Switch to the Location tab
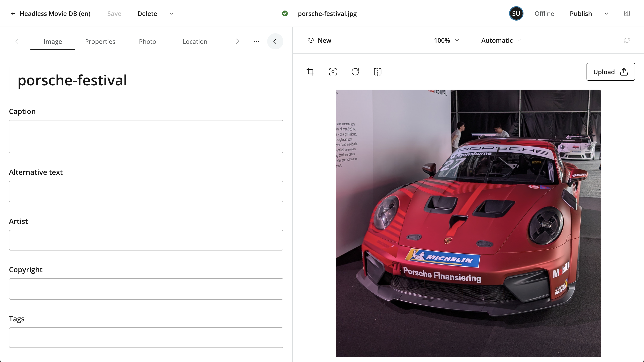644x362 pixels. click(195, 42)
